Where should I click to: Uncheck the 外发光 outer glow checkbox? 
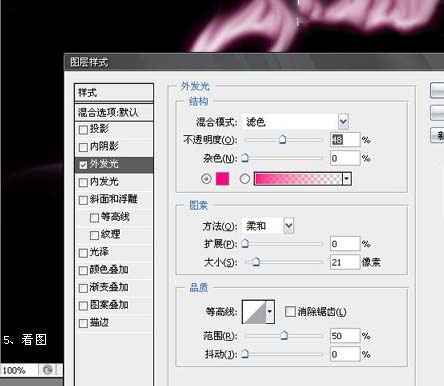(83, 165)
